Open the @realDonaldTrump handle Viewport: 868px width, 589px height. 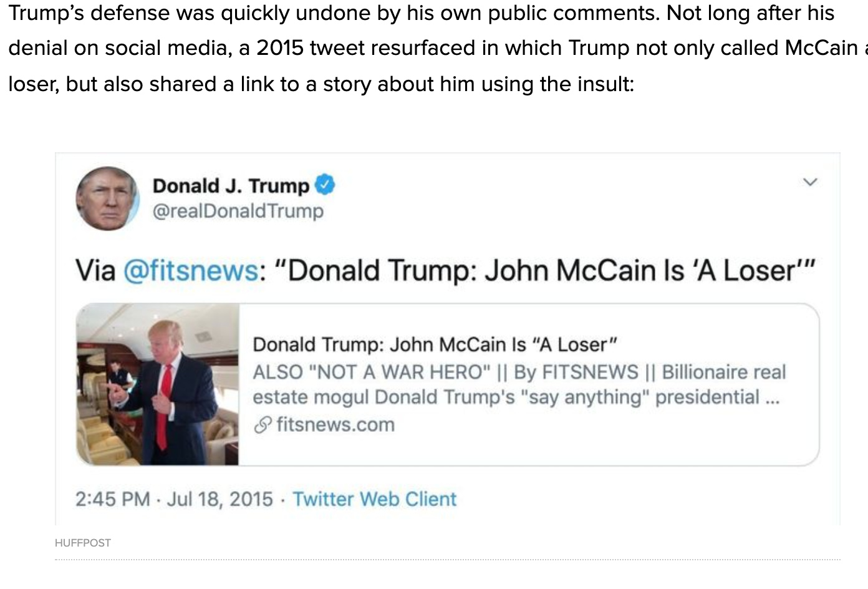point(238,211)
